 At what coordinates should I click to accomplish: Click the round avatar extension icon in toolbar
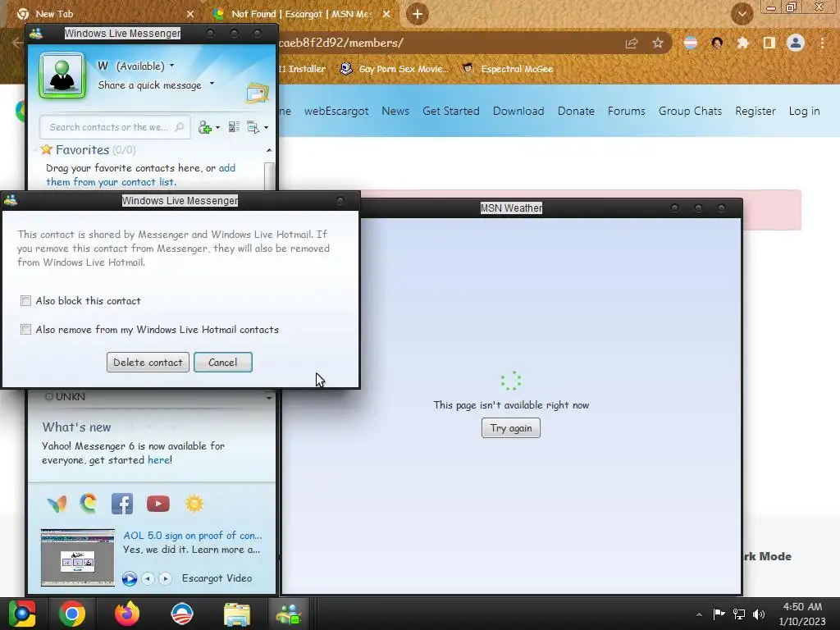coord(717,43)
